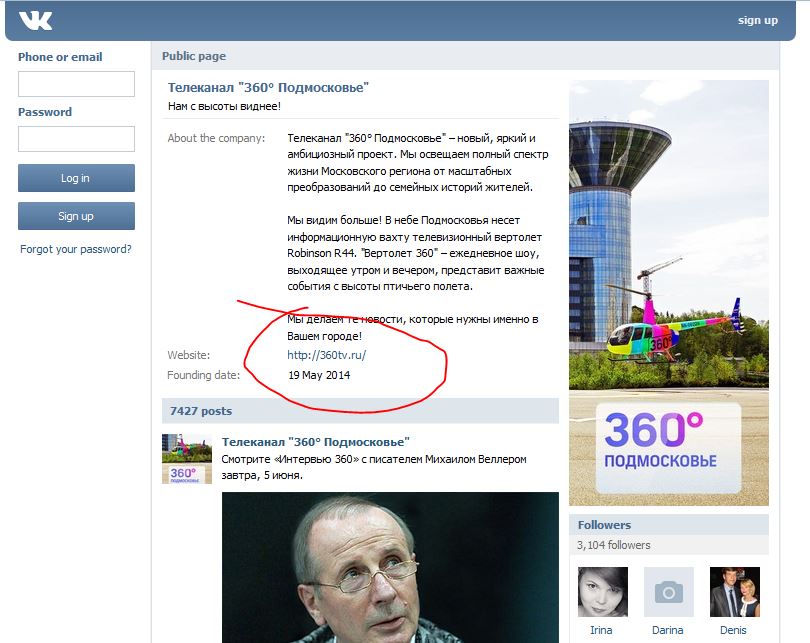810x643 pixels.
Task: Open the page title Телеканал 360° Подмосковье
Action: tap(268, 88)
